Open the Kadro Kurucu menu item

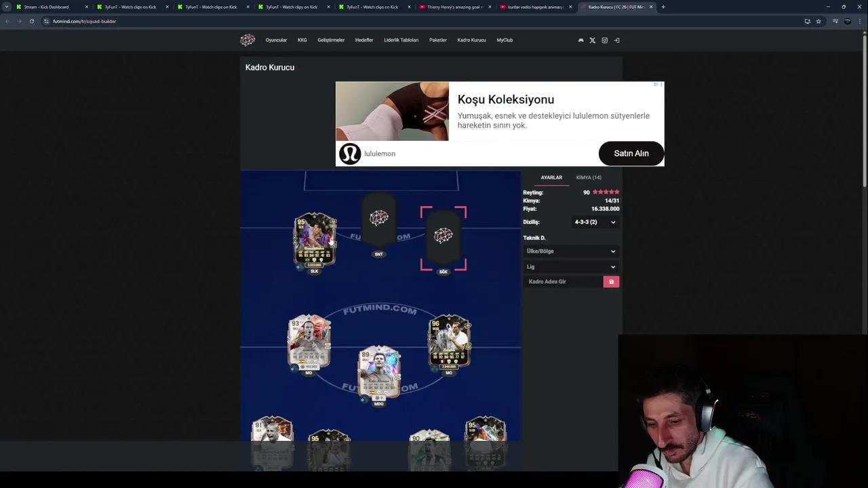click(x=471, y=40)
